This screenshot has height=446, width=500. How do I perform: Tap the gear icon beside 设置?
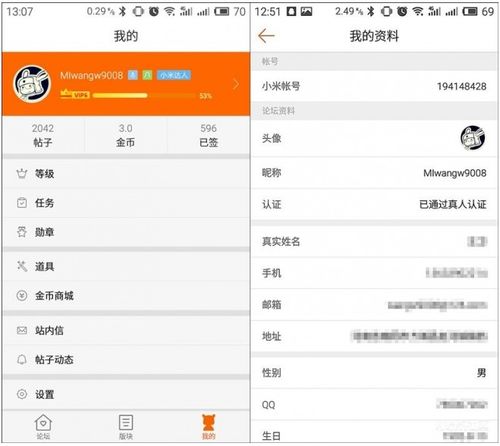[22, 394]
